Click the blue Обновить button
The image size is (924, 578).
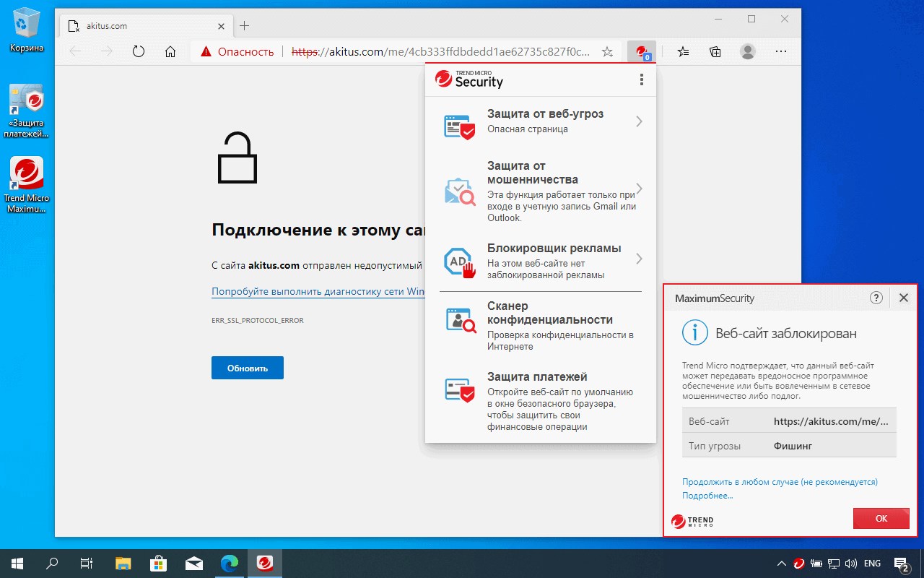point(248,368)
